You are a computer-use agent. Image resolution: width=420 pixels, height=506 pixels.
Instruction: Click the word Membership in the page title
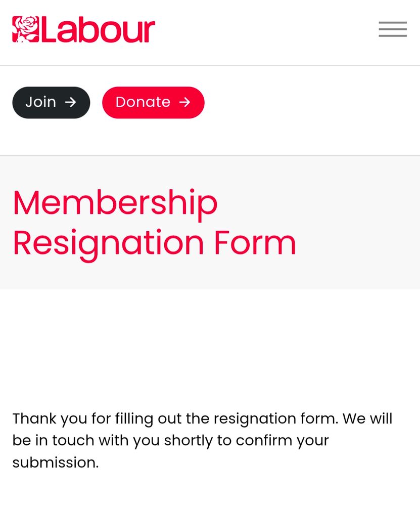click(x=115, y=202)
